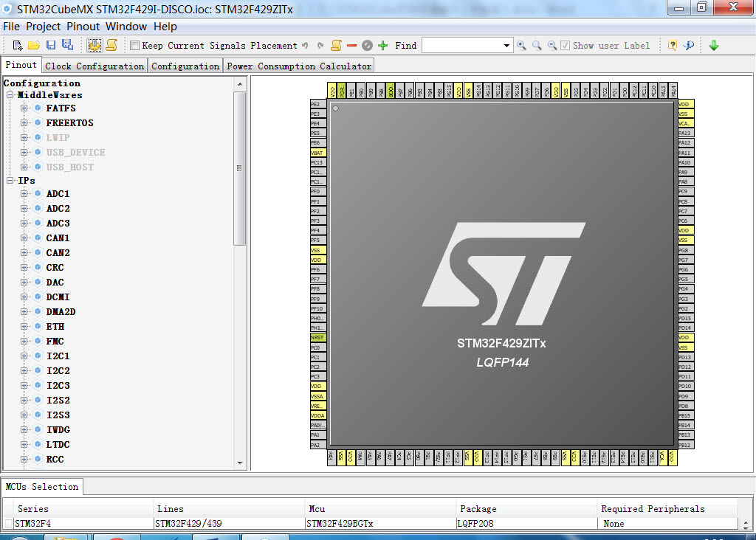Expand the CAN1 peripheral node

click(24, 238)
